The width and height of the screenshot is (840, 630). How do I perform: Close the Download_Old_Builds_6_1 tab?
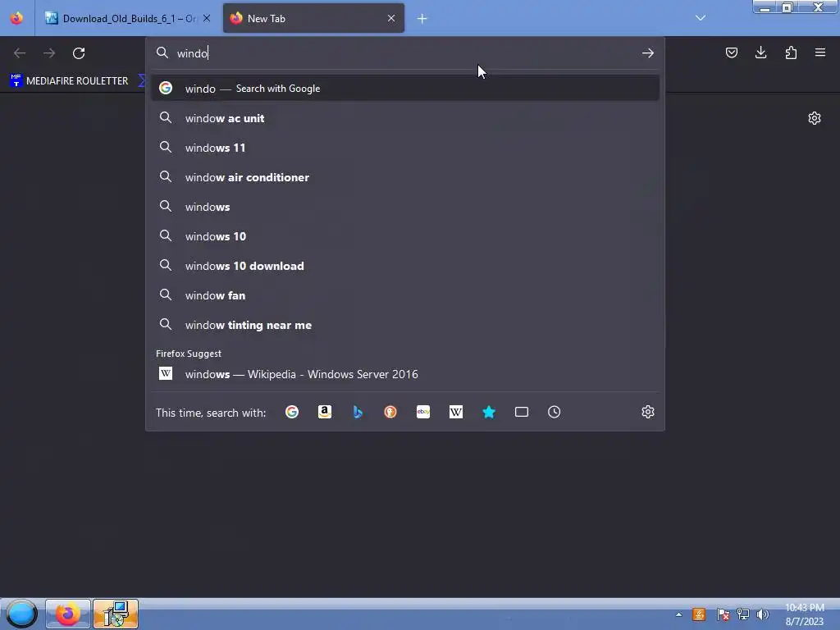point(207,18)
